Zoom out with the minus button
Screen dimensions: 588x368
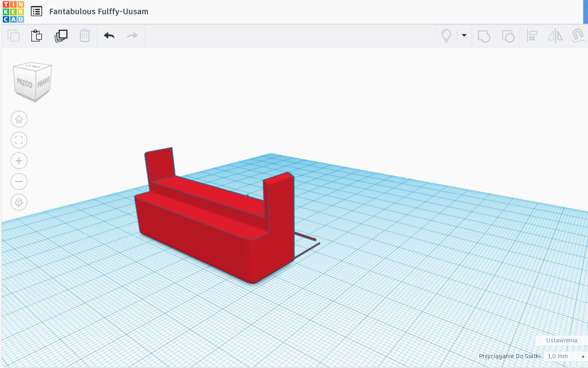pos(19,182)
